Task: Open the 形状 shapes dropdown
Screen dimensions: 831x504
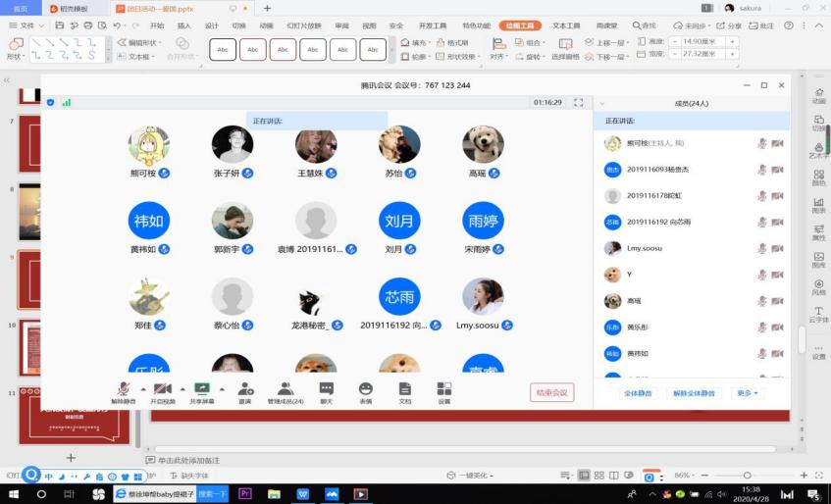Action: tap(16, 48)
